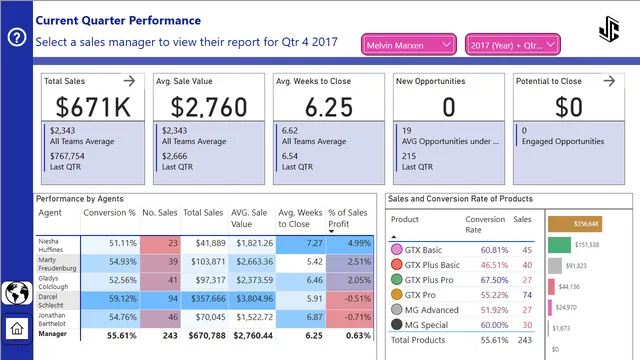Click the $357,666 total sales cell
Image resolution: width=640 pixels, height=360 pixels.
(204, 299)
